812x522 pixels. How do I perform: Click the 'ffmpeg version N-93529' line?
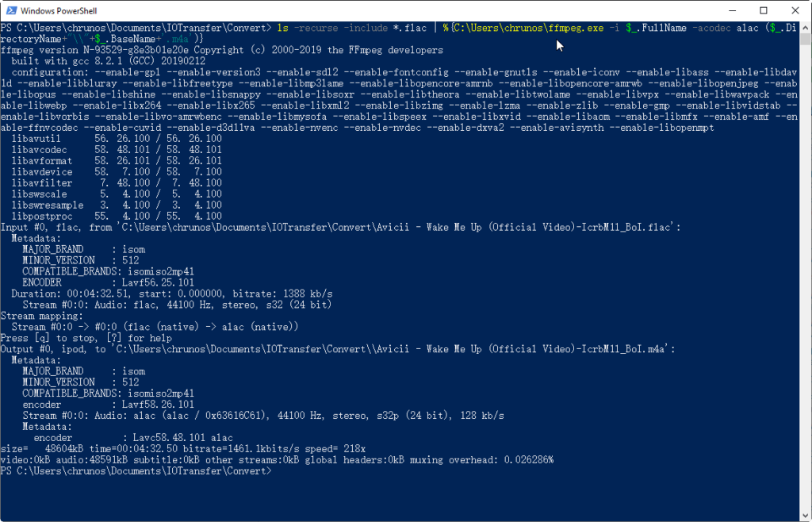tap(222, 50)
